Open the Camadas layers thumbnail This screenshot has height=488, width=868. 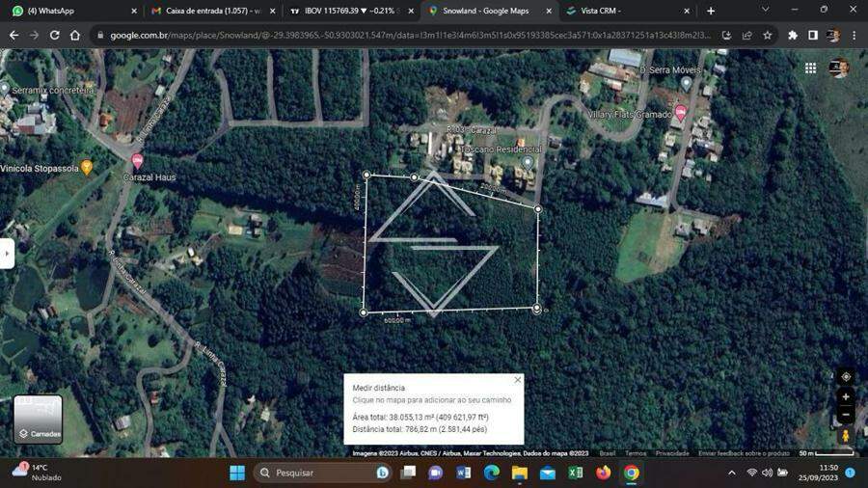38,419
